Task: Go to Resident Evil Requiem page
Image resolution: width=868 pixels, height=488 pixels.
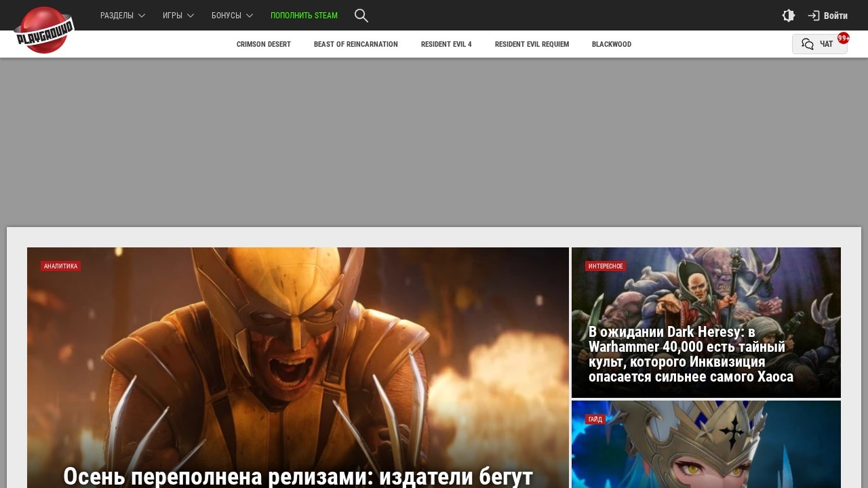Action: (532, 45)
